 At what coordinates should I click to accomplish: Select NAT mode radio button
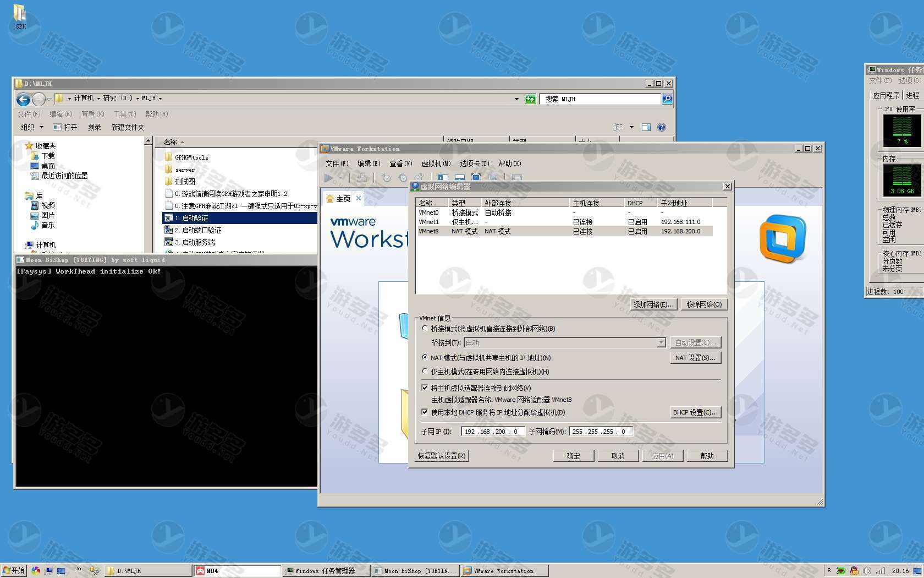coord(425,357)
